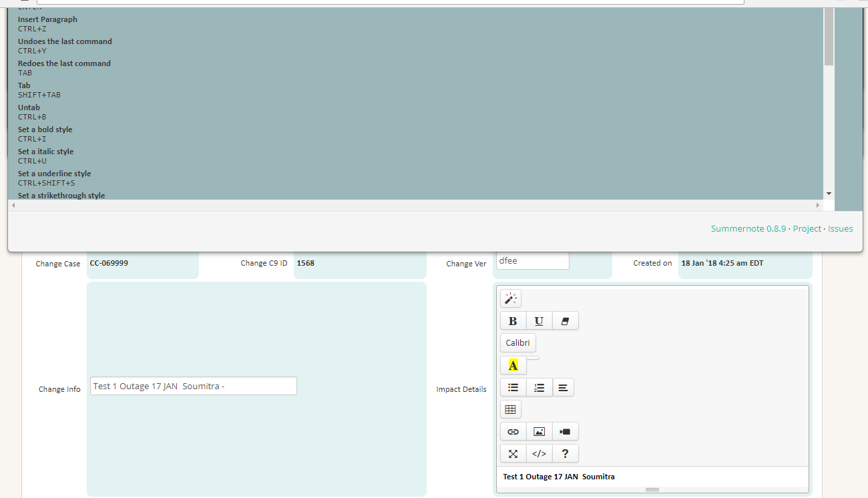Toggle an unordered bullet list
The height and width of the screenshot is (498, 868).
pyautogui.click(x=513, y=387)
